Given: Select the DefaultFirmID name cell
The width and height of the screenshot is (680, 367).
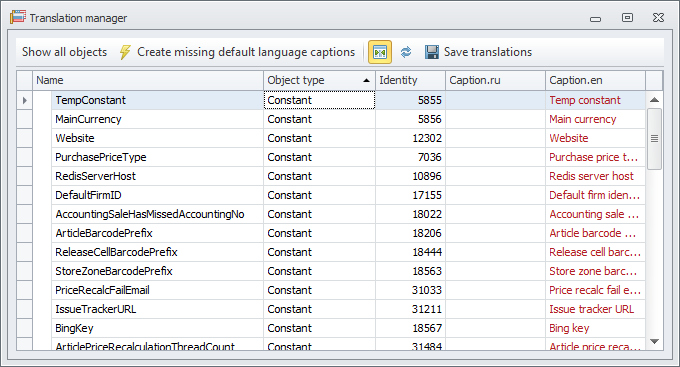Looking at the screenshot, I should 157,195.
